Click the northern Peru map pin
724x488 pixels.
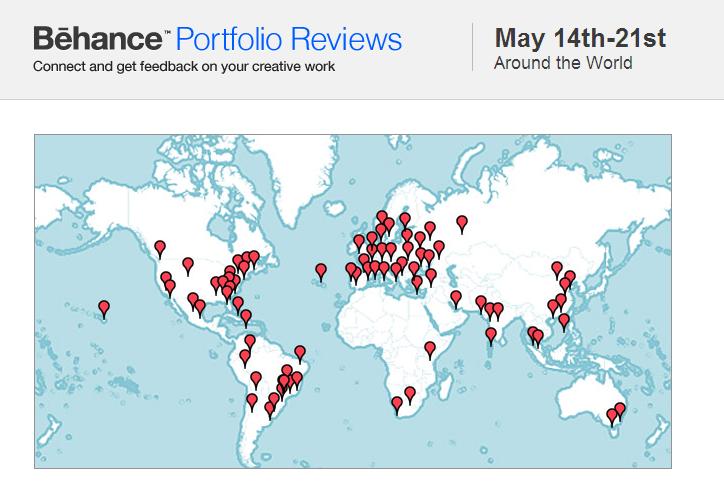tap(245, 358)
